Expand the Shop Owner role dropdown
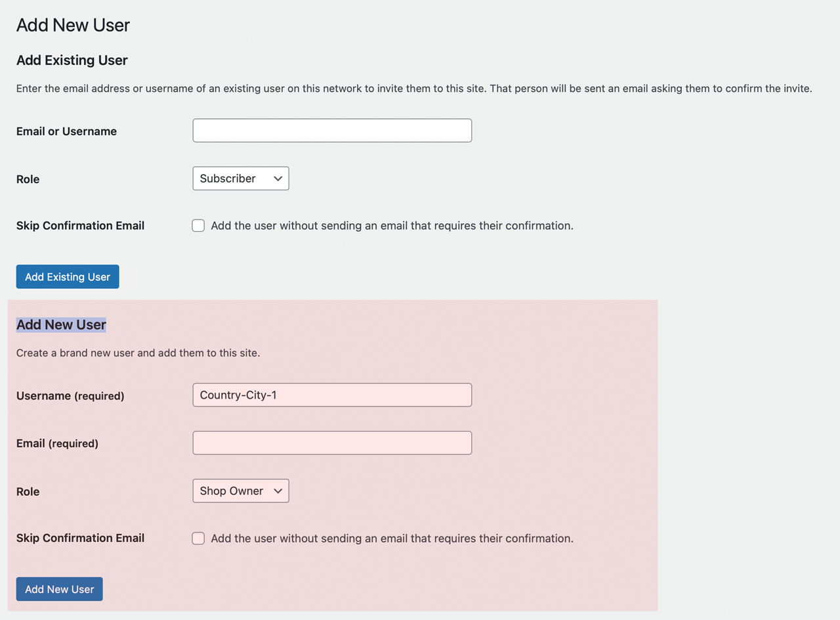This screenshot has height=620, width=840. [x=241, y=491]
